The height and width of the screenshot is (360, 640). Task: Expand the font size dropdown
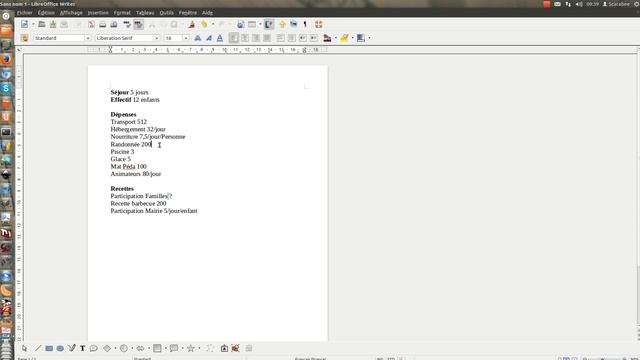pos(186,38)
